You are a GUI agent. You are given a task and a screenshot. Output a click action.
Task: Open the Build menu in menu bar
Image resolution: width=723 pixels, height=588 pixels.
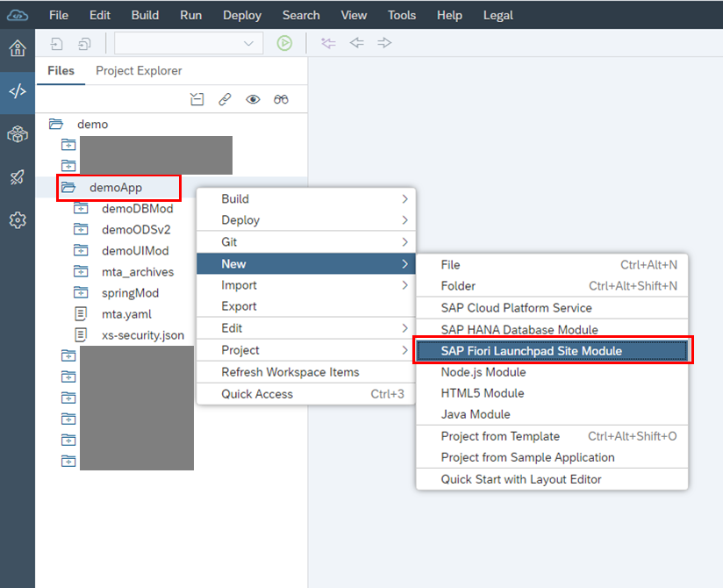145,15
